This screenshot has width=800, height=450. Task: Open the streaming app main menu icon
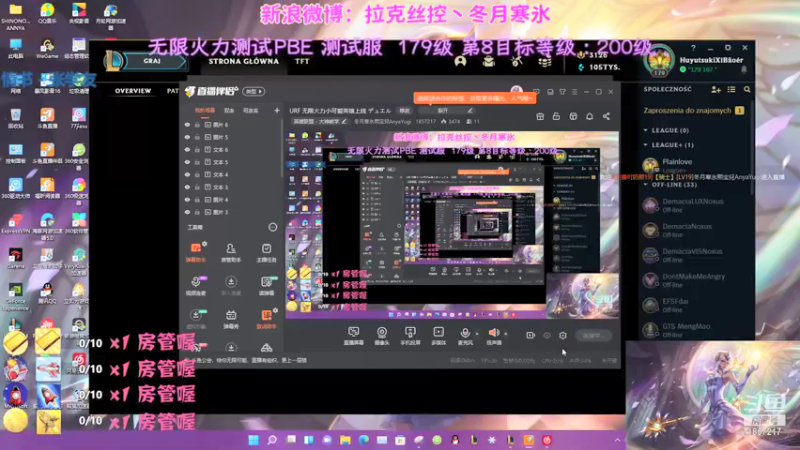(574, 92)
